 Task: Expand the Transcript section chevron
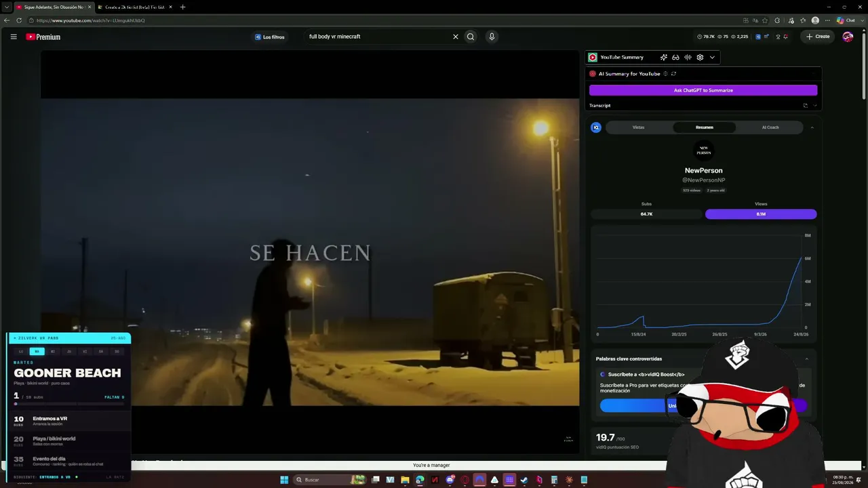click(x=815, y=106)
